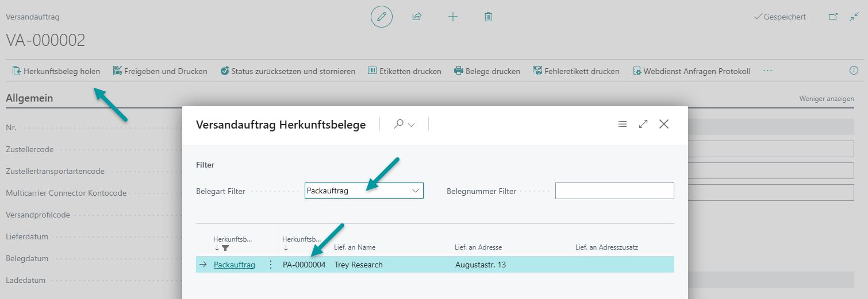The height and width of the screenshot is (299, 868).
Task: Click the trash delete icon
Action: pyautogui.click(x=488, y=17)
